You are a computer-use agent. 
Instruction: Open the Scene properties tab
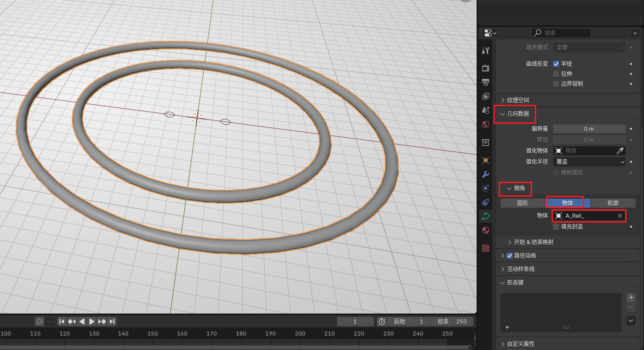485,110
